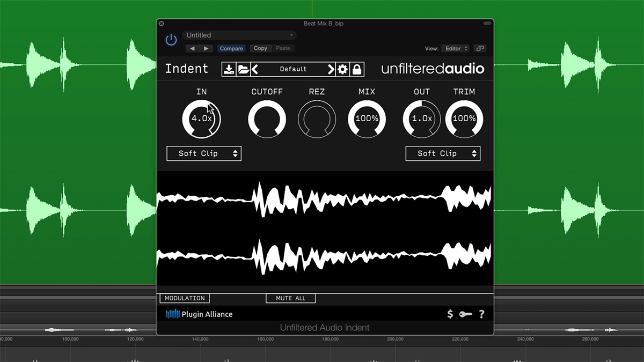Select previous Indent preset chevron
Screen dimensions: 644x362
pyautogui.click(x=255, y=69)
